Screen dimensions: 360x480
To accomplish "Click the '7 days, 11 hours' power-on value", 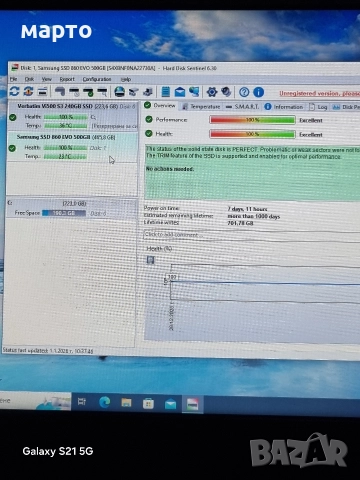I will tap(247, 209).
